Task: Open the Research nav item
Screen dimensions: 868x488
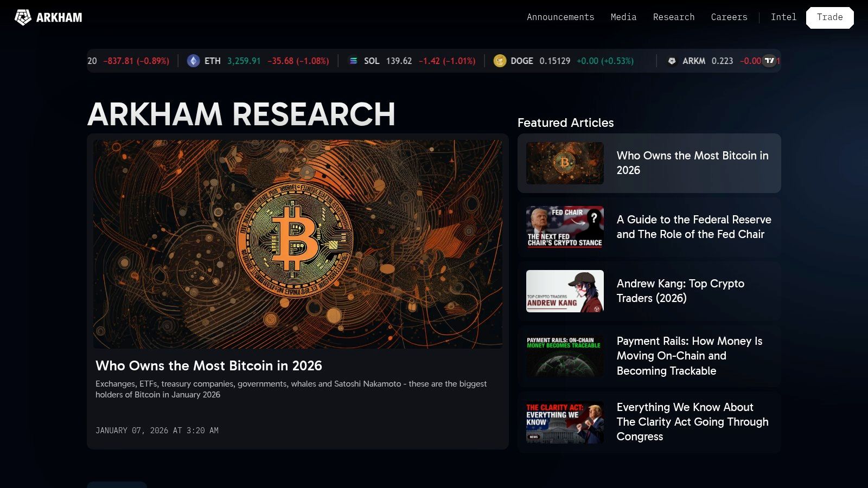Action: tap(674, 17)
